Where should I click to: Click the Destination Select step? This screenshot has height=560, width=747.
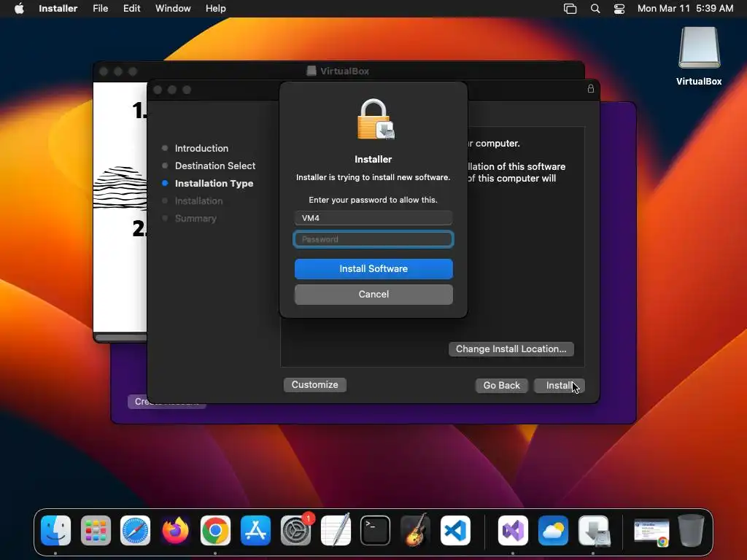click(215, 166)
